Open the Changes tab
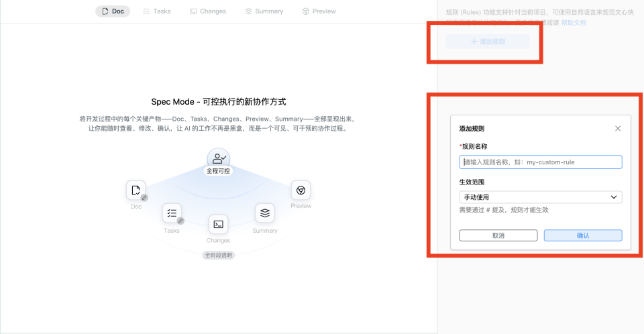Screen dimensions: 644x334 tap(208, 11)
